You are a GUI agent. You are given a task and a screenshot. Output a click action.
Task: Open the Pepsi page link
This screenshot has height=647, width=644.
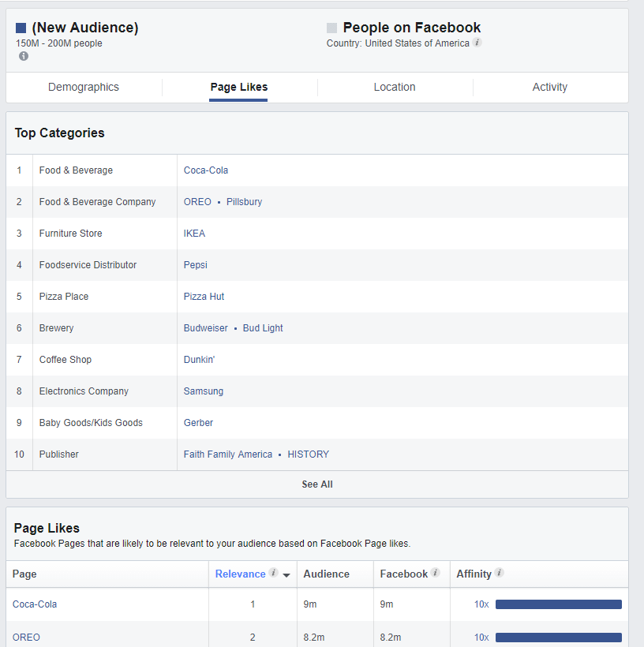(x=195, y=265)
